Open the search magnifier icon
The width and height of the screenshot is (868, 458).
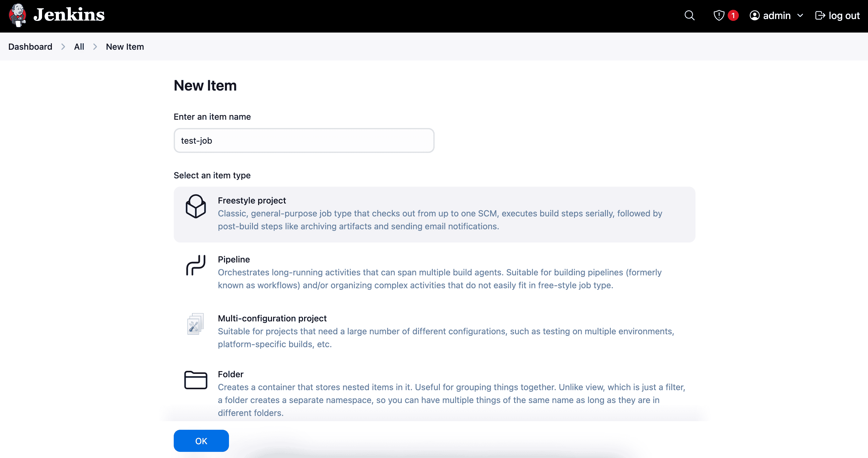(689, 16)
